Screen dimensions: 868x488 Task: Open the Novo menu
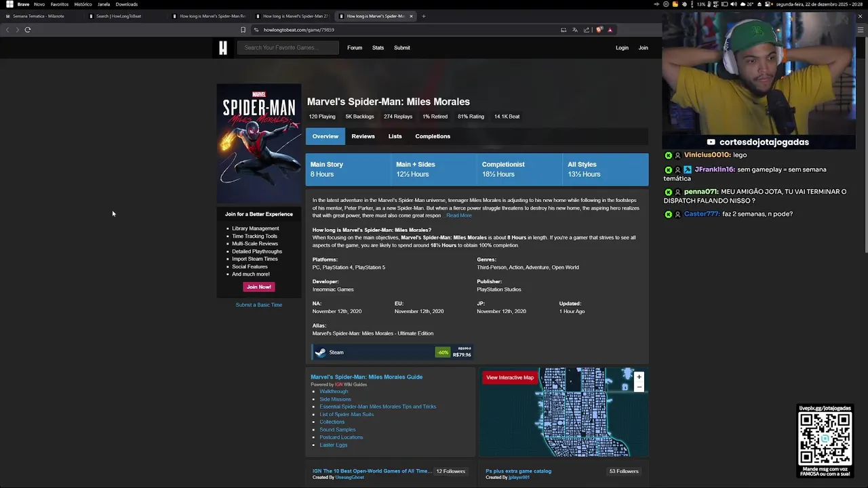pyautogui.click(x=39, y=4)
